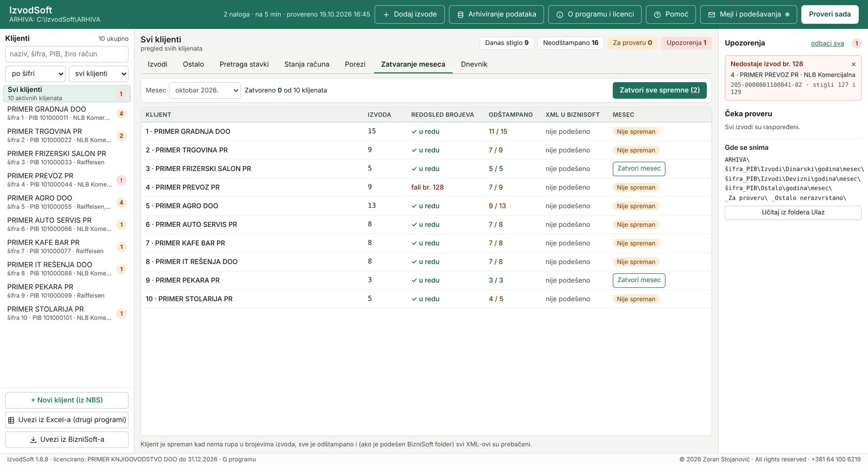Click Učitaj iz foldera Ulaz button
The height and width of the screenshot is (465, 868).
tap(793, 213)
